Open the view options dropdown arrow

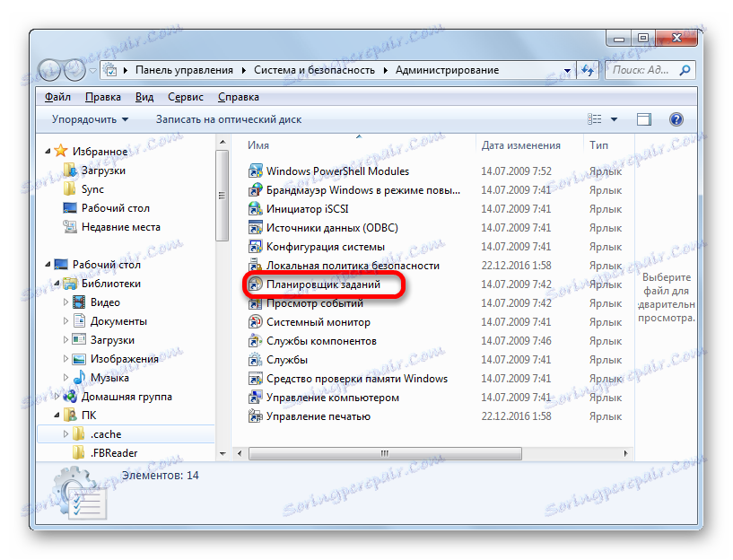pyautogui.click(x=615, y=119)
